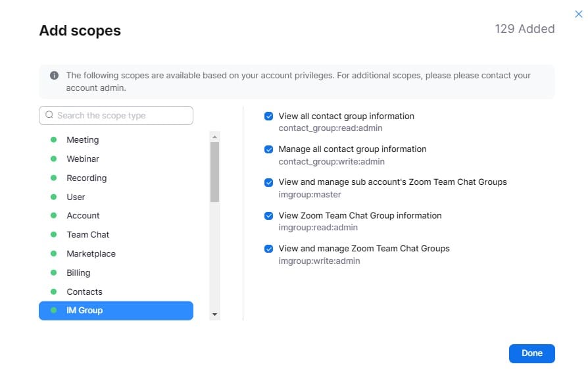Click the green dot beside Webinar
Image resolution: width=588 pixels, height=383 pixels.
[x=54, y=159]
